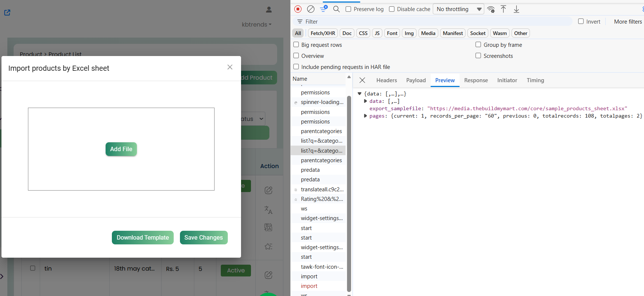Click Download Template button

(x=143, y=237)
